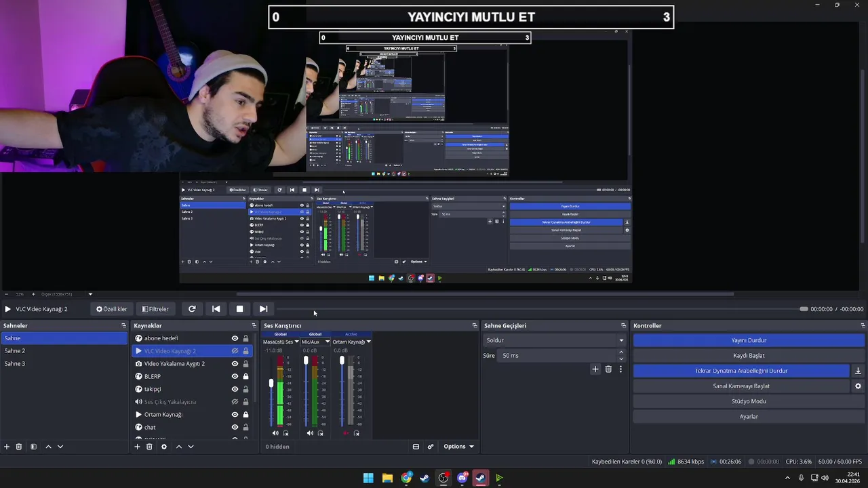The width and height of the screenshot is (868, 488).
Task: Save replay buffer with download icon
Action: click(x=858, y=371)
